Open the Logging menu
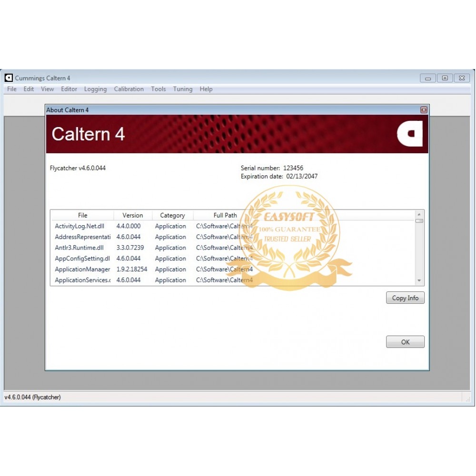Viewport: 476px width, 476px height. click(x=95, y=89)
